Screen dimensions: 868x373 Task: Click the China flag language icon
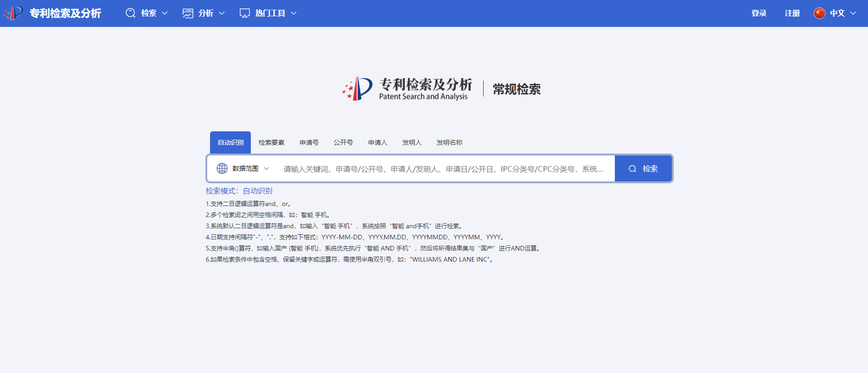coord(819,13)
